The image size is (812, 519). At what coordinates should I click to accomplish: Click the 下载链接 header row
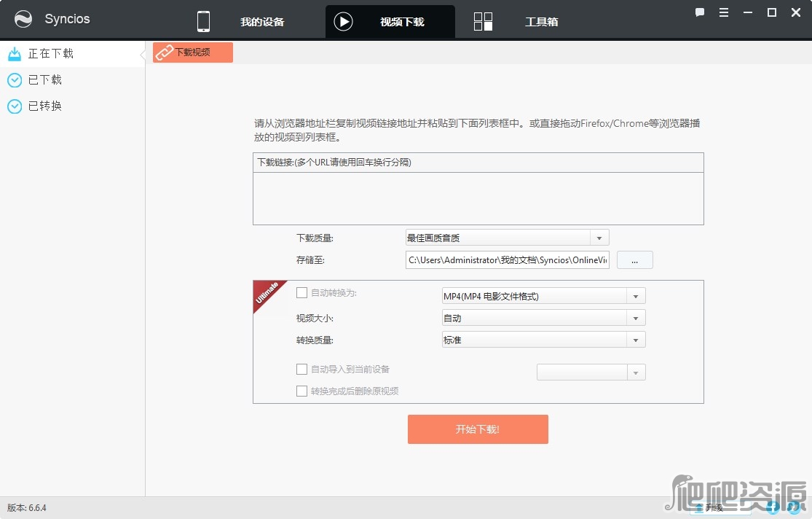(478, 163)
